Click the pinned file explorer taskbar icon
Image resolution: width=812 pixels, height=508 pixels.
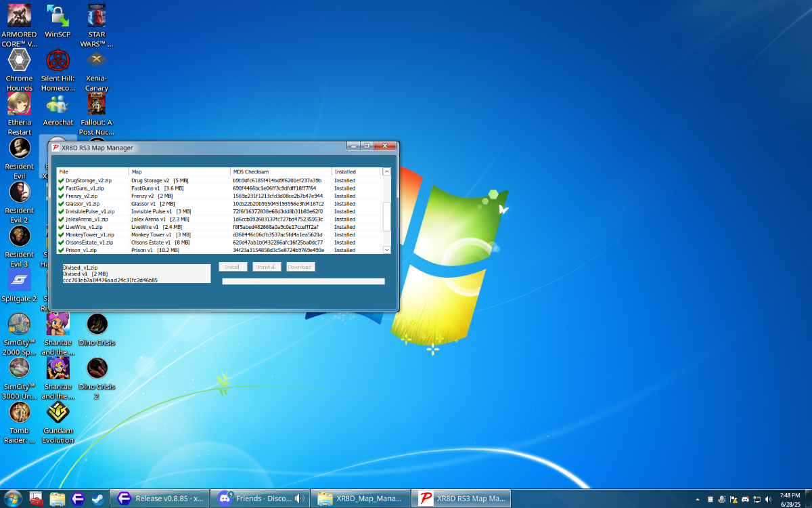tap(58, 499)
